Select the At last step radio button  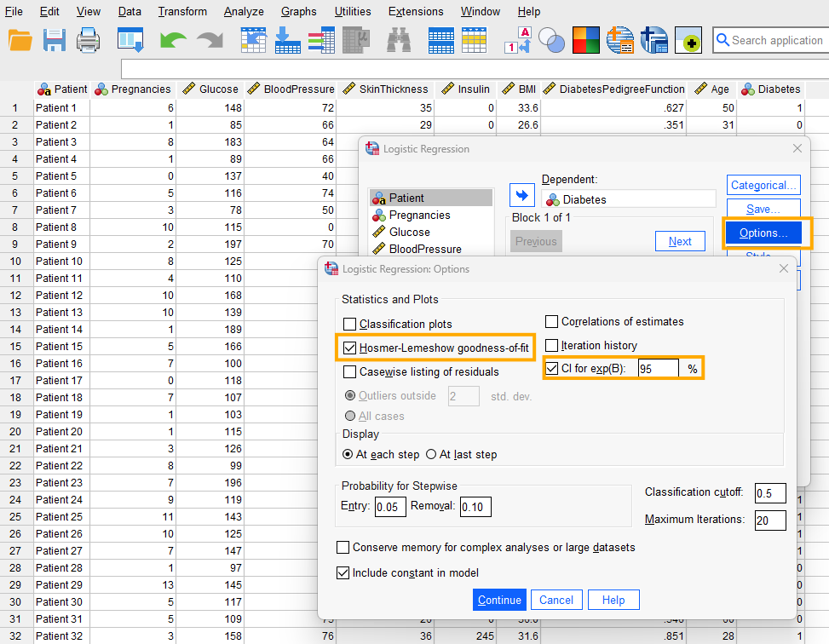[431, 455]
